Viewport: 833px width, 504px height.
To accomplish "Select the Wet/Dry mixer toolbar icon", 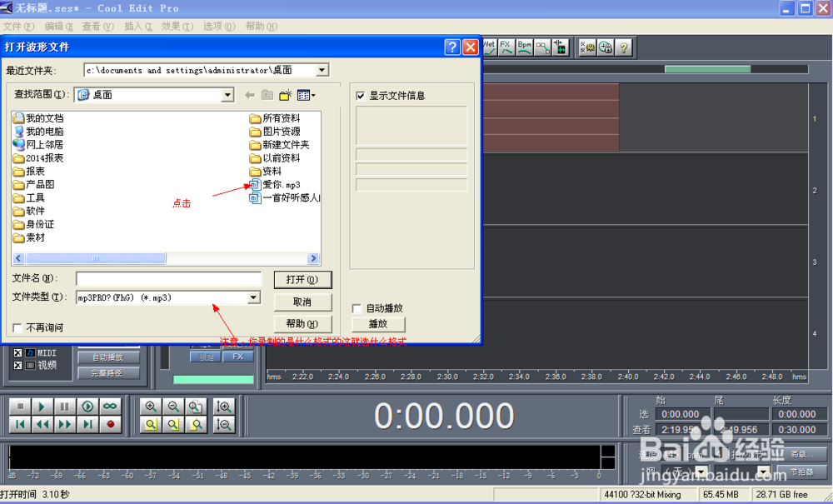I will pos(489,47).
